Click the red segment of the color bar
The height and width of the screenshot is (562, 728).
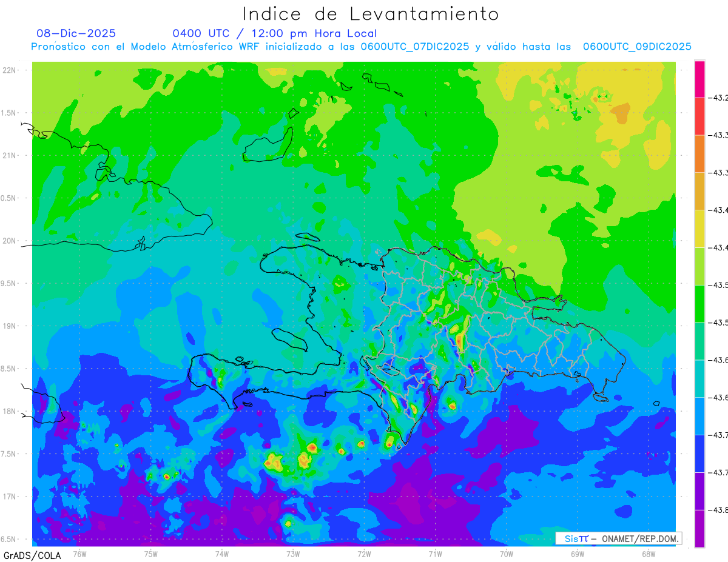[699, 116]
